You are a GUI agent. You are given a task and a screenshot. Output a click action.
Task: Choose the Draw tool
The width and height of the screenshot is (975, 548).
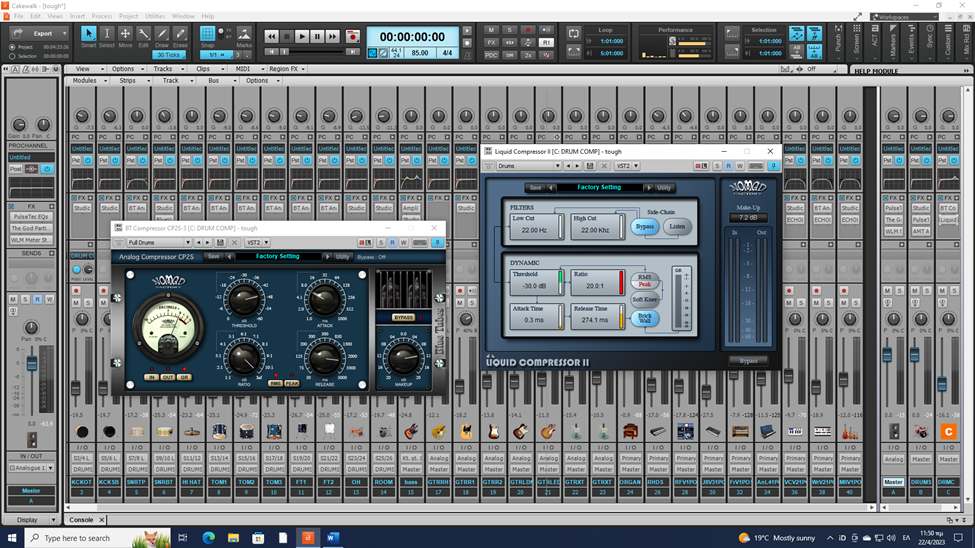click(162, 36)
